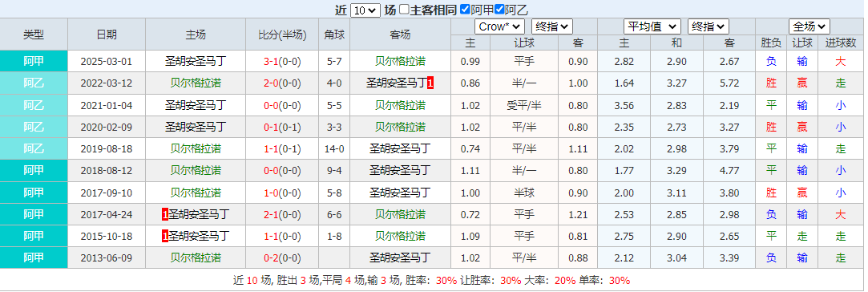The image size is (868, 292).
Task: Click handicap 受平/半 in 2021-01-04 row
Action: (x=523, y=105)
